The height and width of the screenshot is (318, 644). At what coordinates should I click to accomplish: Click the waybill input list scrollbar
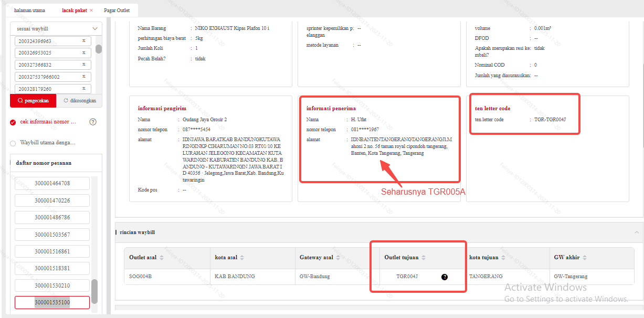point(99,49)
